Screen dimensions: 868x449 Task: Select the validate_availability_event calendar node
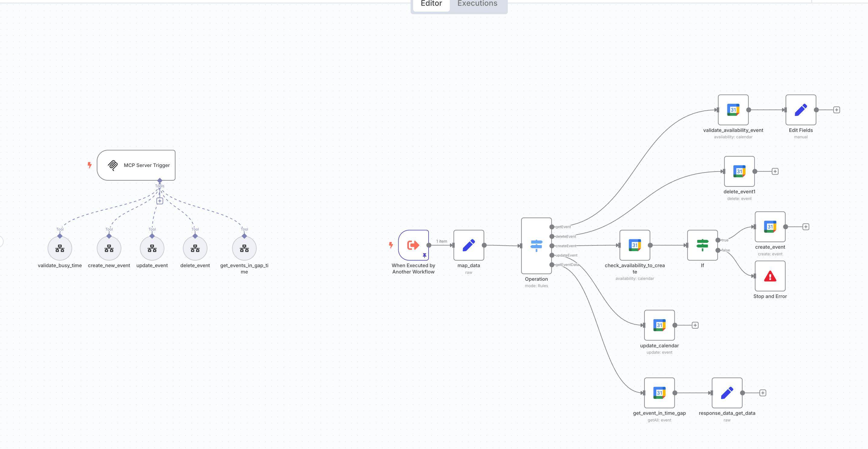pyautogui.click(x=733, y=110)
